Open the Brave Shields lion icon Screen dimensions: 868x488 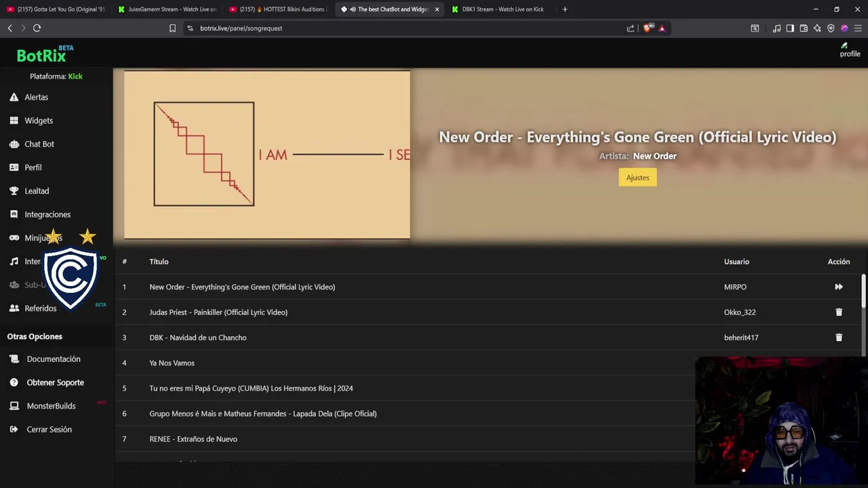pos(647,28)
